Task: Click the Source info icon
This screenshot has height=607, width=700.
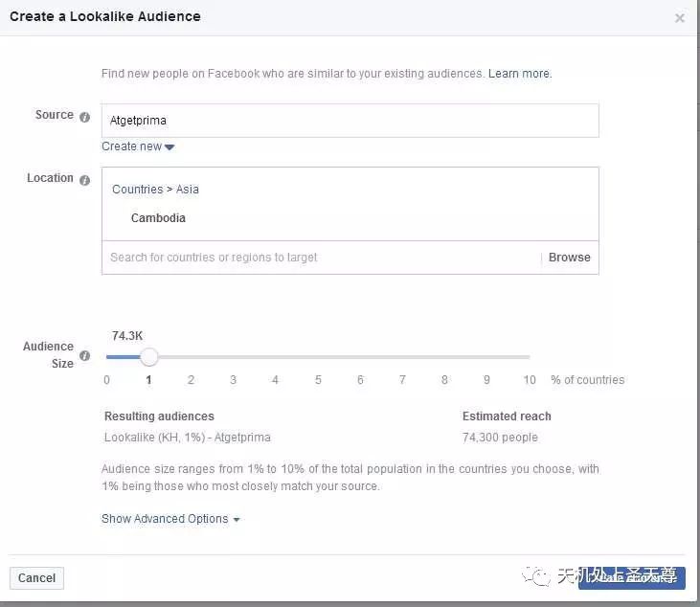Action: [x=84, y=117]
